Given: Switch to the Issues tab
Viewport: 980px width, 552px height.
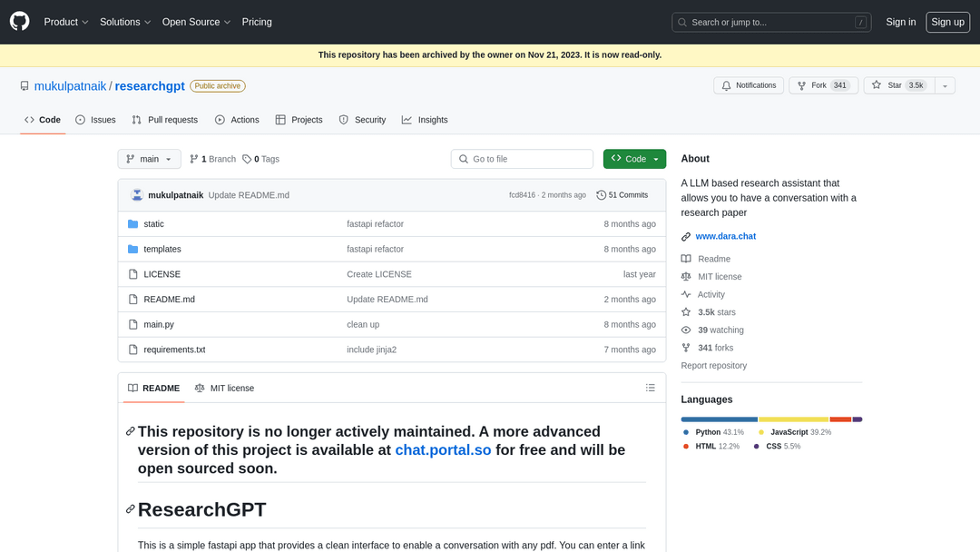Looking at the screenshot, I should tap(95, 120).
